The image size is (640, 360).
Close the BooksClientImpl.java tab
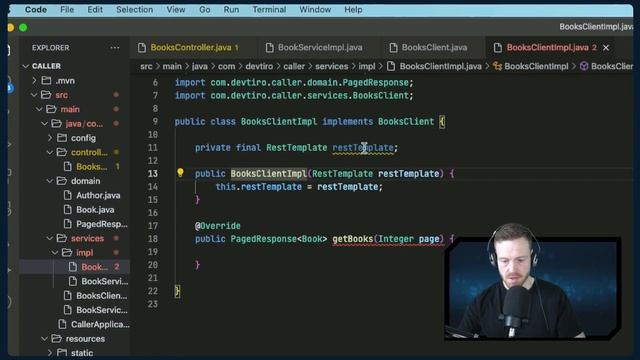click(606, 48)
